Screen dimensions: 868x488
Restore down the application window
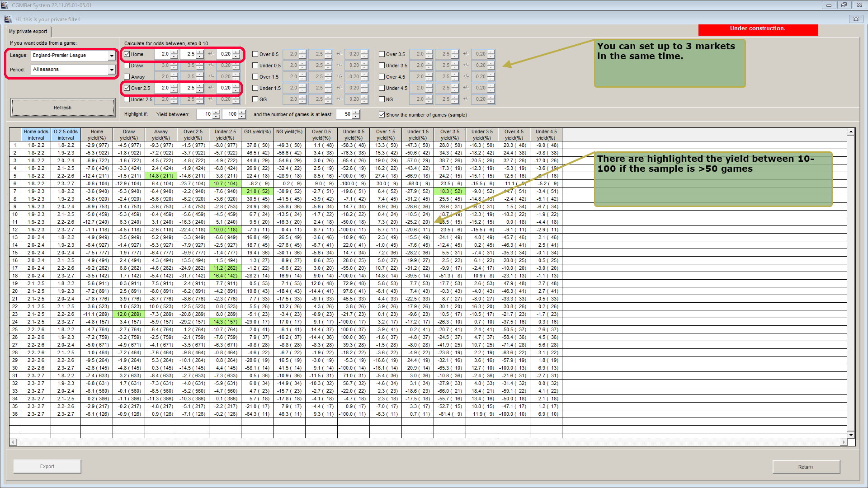click(x=844, y=5)
